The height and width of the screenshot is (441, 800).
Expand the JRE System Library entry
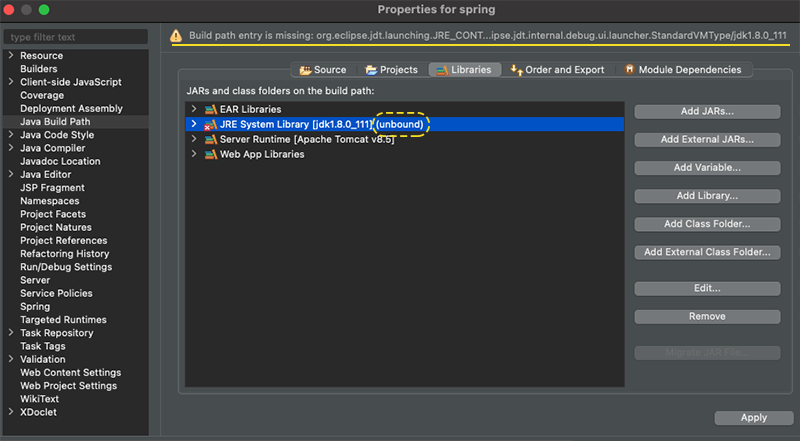(194, 124)
